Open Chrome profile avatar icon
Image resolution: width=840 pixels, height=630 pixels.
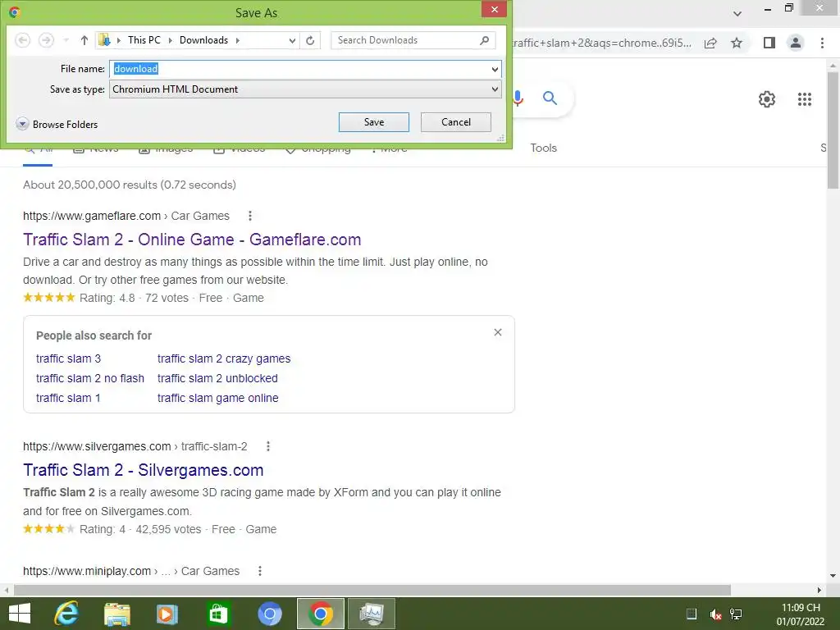coord(796,43)
